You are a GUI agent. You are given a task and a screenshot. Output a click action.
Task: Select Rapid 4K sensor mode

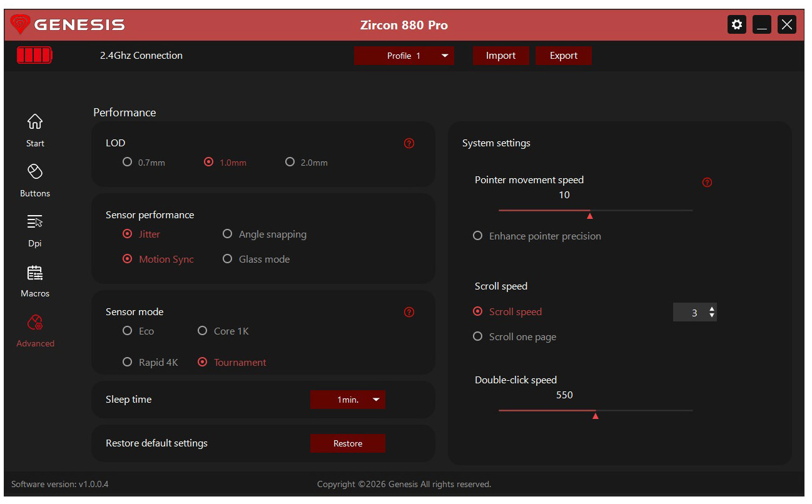151,362
